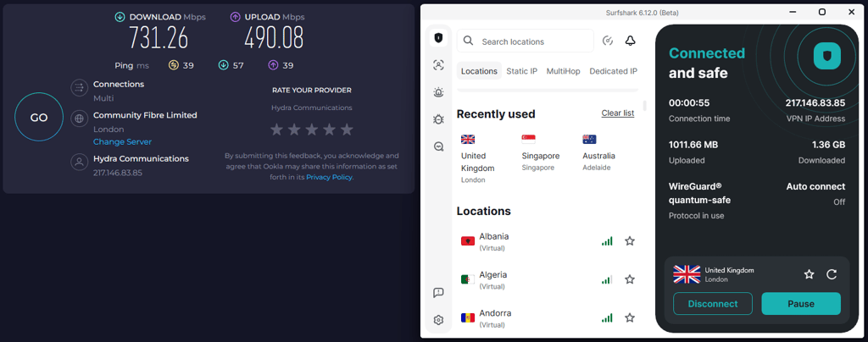868x342 pixels.
Task: Click the WireGuard quantum-safe protocol text
Action: (x=698, y=193)
